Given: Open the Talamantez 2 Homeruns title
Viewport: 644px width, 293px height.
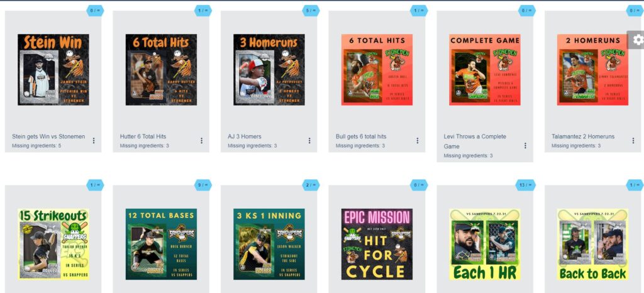Looking at the screenshot, I should (583, 136).
